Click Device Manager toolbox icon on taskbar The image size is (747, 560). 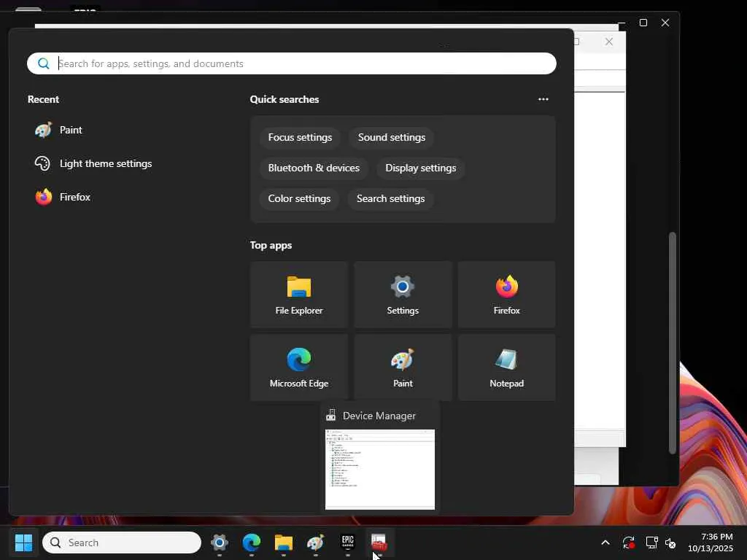click(x=379, y=542)
